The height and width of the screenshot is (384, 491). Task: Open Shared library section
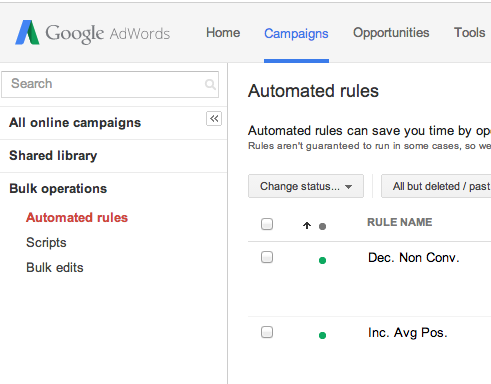pos(53,156)
